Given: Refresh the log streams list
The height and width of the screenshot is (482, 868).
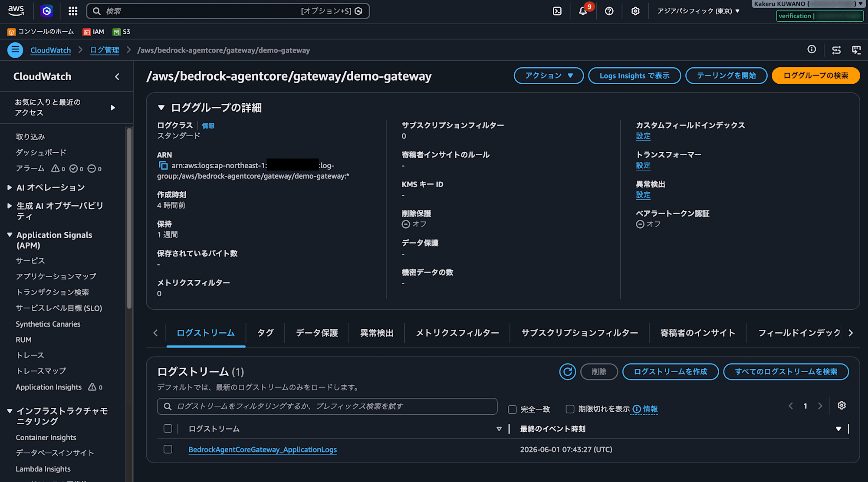Looking at the screenshot, I should click(x=567, y=371).
